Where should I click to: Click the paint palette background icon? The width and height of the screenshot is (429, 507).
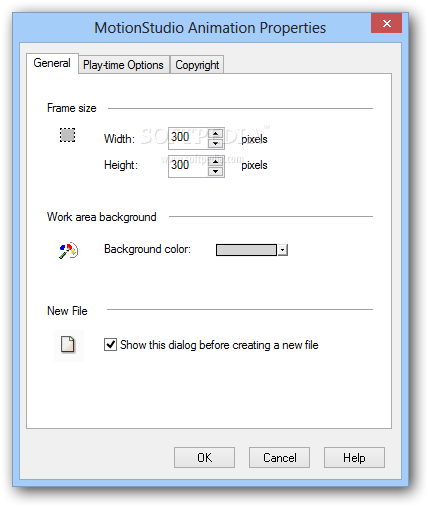click(68, 251)
